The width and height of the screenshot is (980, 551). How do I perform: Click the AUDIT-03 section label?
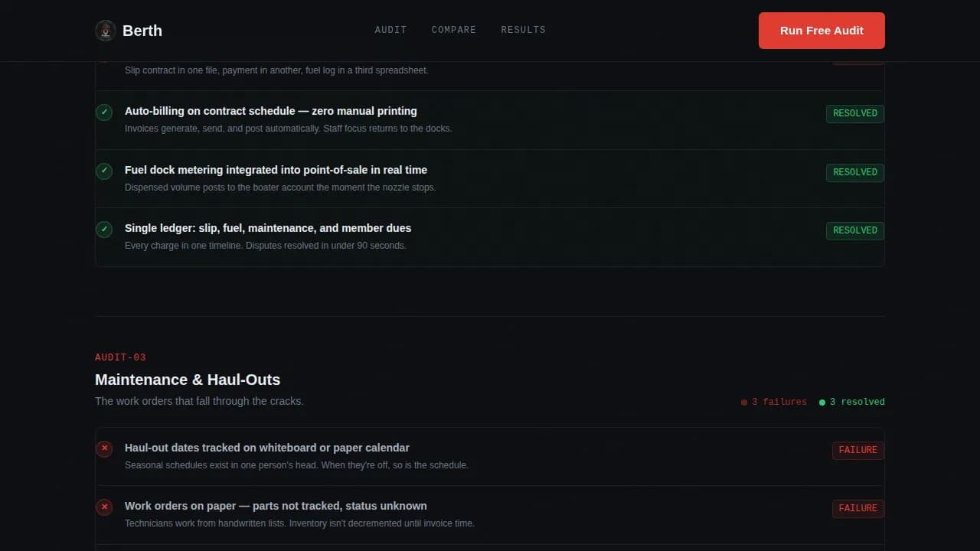(x=120, y=357)
